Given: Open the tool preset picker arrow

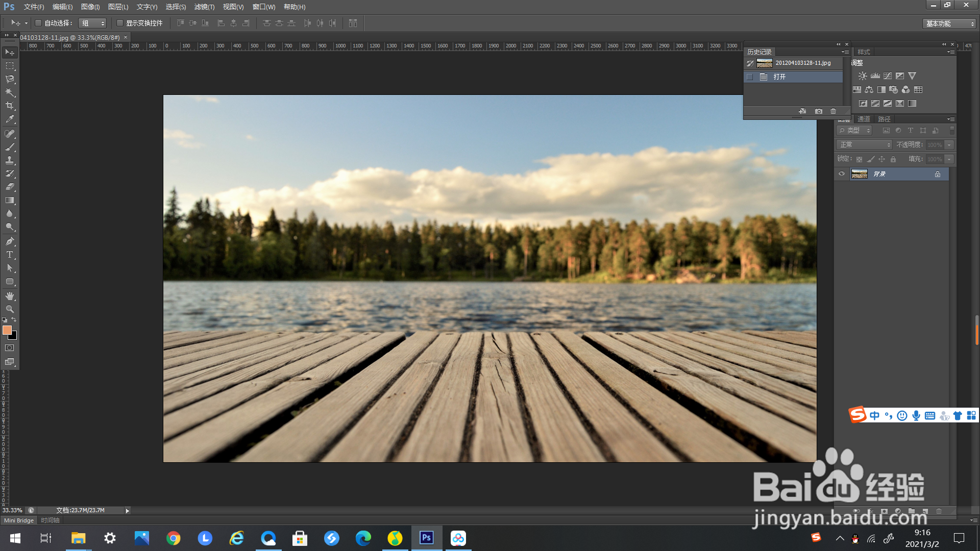Looking at the screenshot, I should [26, 23].
